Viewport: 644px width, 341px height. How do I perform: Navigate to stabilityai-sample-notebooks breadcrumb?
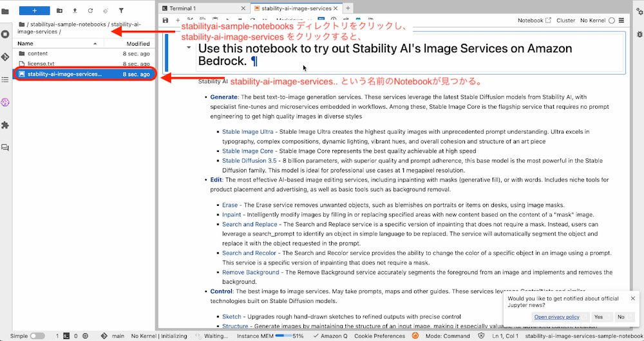68,24
